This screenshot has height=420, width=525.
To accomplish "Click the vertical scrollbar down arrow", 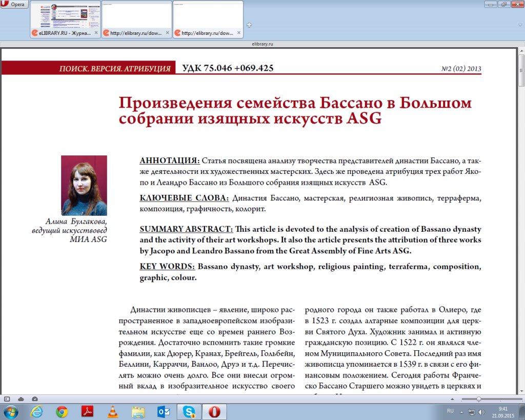I will [521, 391].
